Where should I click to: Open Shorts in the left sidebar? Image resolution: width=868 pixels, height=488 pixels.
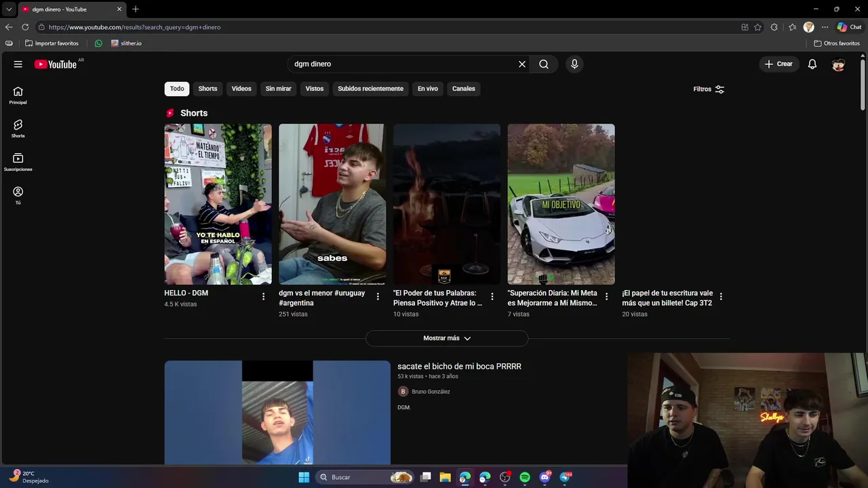pos(18,129)
